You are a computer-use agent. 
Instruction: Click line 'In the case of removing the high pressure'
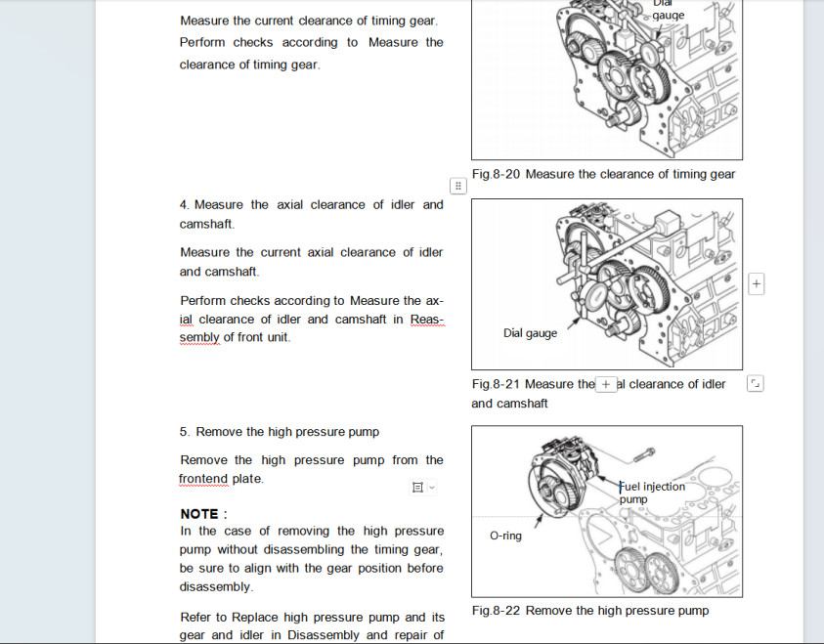click(x=312, y=531)
